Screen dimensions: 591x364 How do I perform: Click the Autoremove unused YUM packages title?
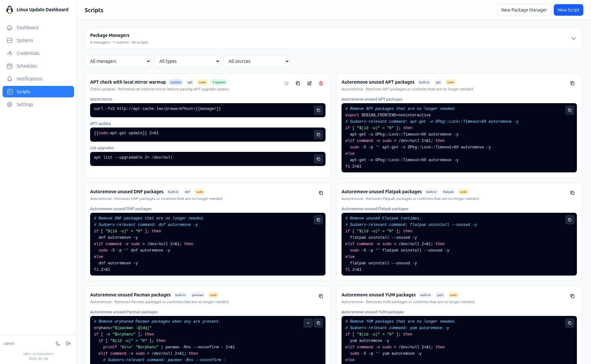[378, 295]
